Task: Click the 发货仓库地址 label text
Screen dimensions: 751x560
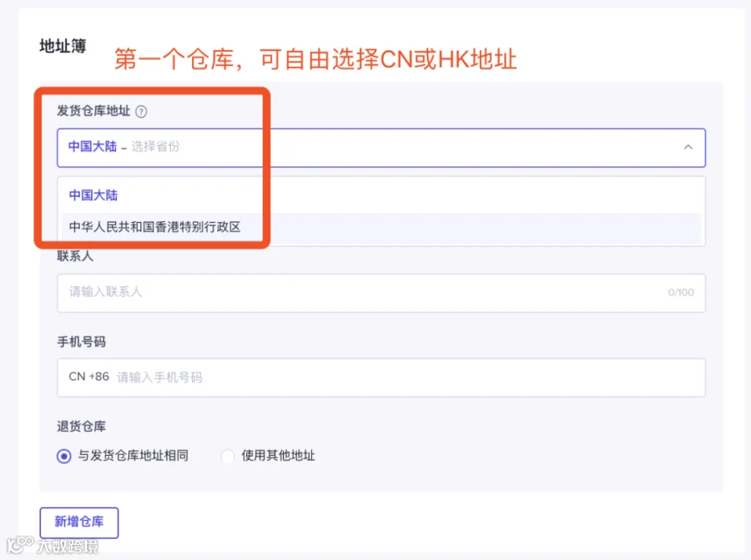Action: 93,111
